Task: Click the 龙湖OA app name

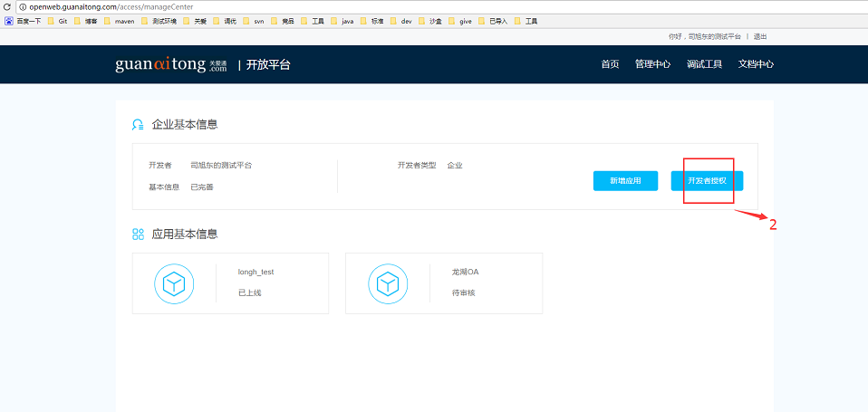Action: [465, 272]
